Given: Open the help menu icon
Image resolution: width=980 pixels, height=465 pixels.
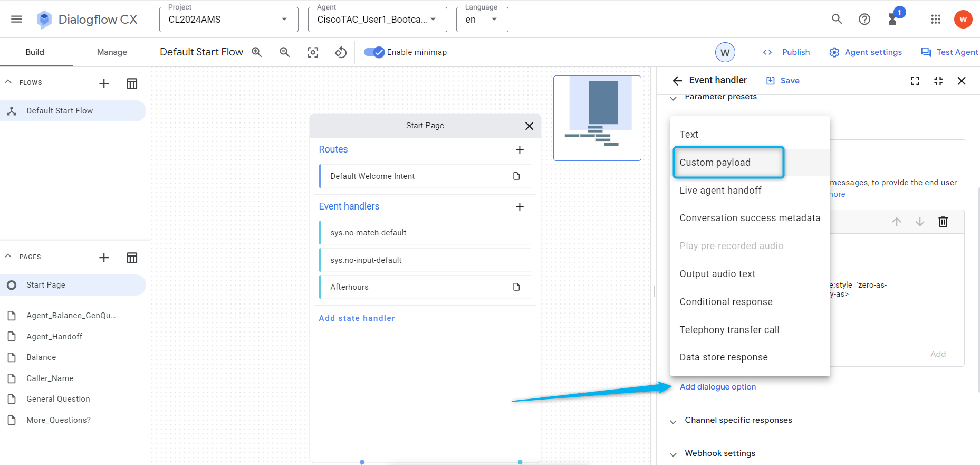Looking at the screenshot, I should point(864,20).
